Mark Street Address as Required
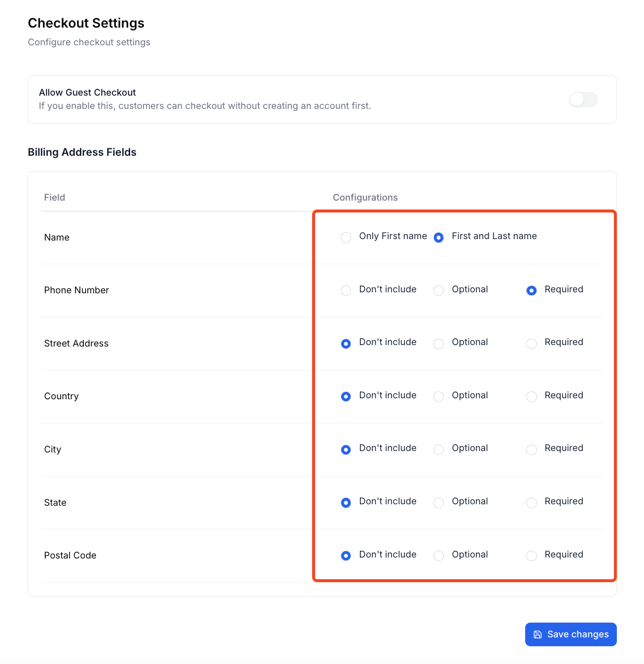This screenshot has width=644, height=664. tap(531, 344)
